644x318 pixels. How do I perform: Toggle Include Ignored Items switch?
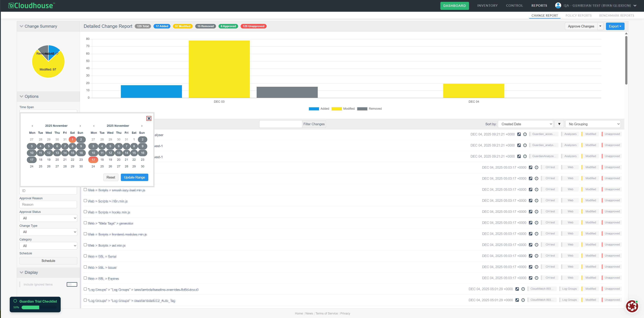click(x=72, y=285)
